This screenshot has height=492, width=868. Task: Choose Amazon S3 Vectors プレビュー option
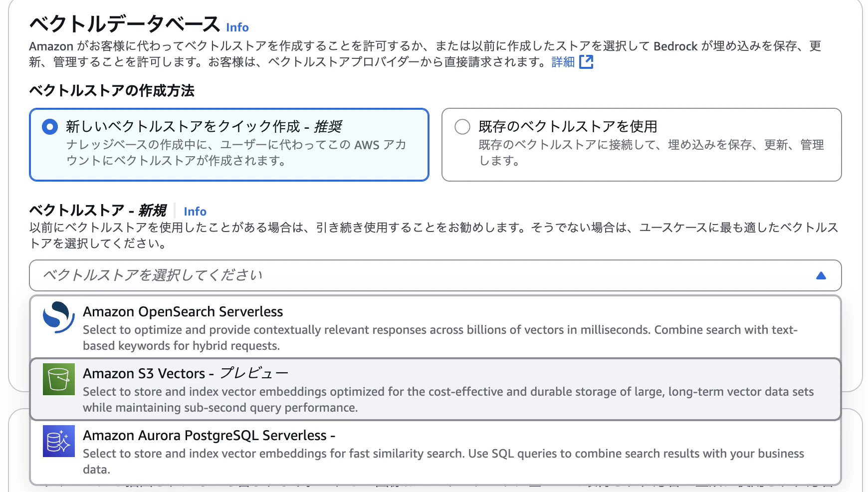coord(435,389)
